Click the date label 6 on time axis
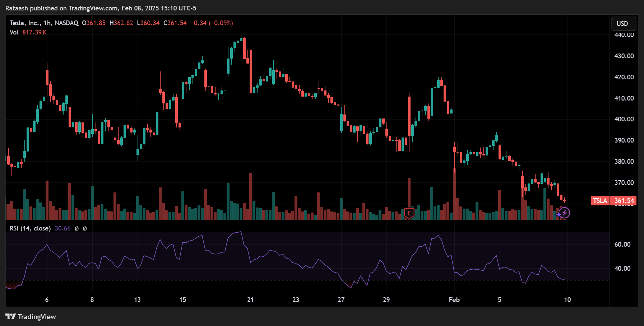Screen dimensions: 644x326 (47, 300)
